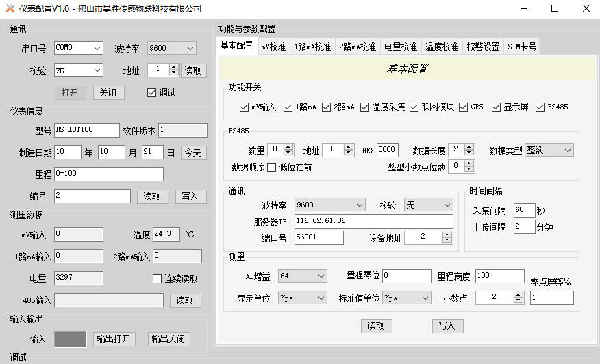Enable the mV输入 checkbox

(x=245, y=107)
